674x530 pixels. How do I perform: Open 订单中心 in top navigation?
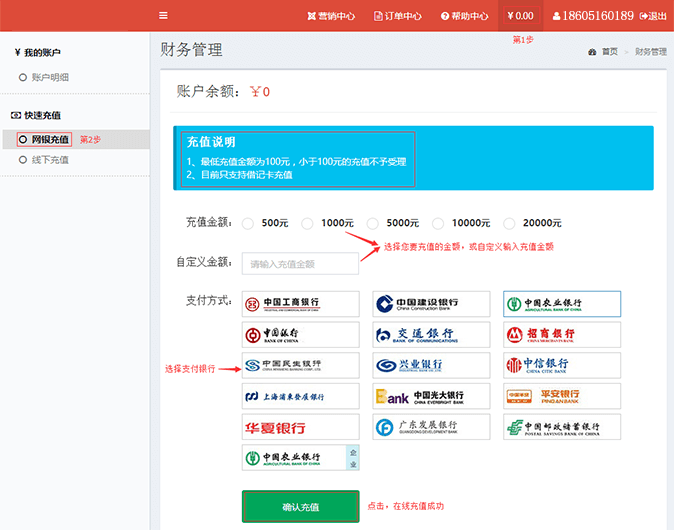pyautogui.click(x=398, y=16)
